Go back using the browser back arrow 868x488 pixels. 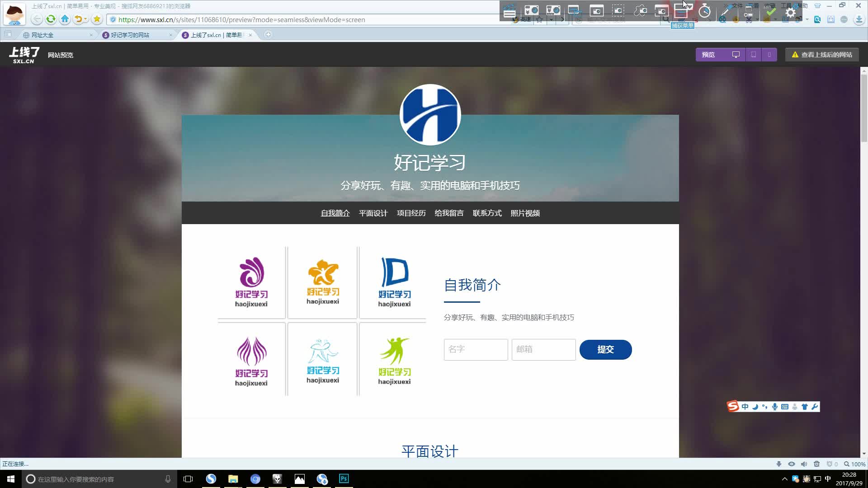[37, 19]
